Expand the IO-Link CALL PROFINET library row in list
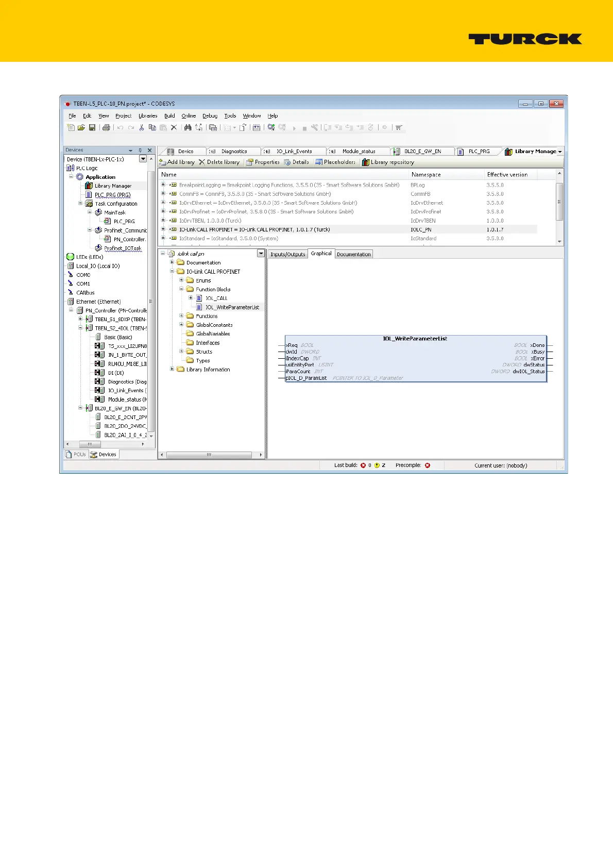This screenshot has height=868, width=613. click(x=163, y=229)
